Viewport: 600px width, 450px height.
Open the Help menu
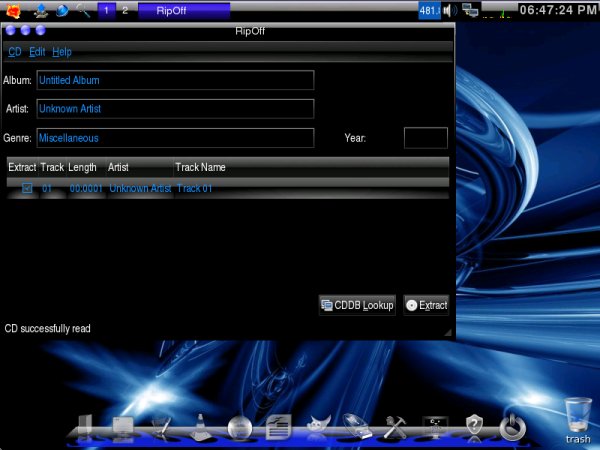(62, 51)
